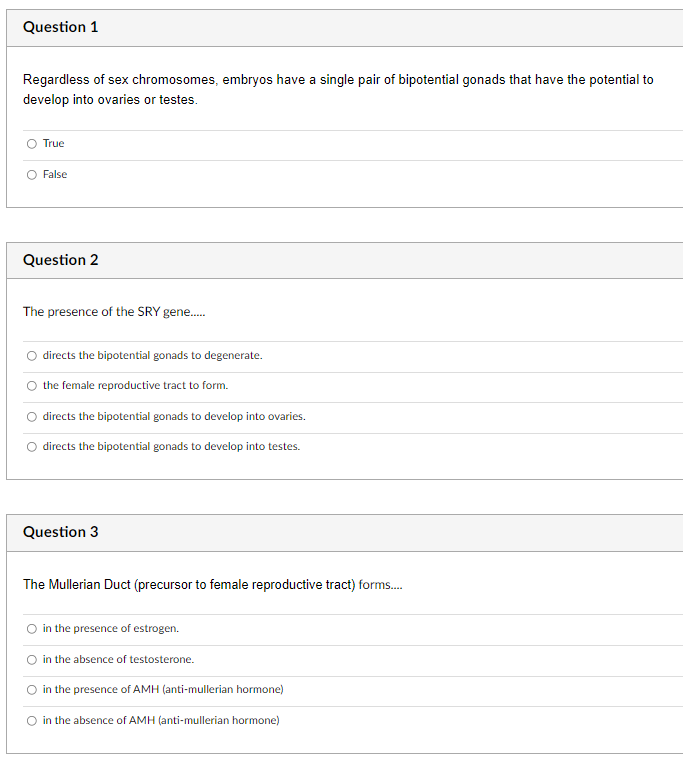This screenshot has width=683, height=760.
Task: Choose 'directs the bipotential gonads to degenerate'
Action: coord(32,356)
